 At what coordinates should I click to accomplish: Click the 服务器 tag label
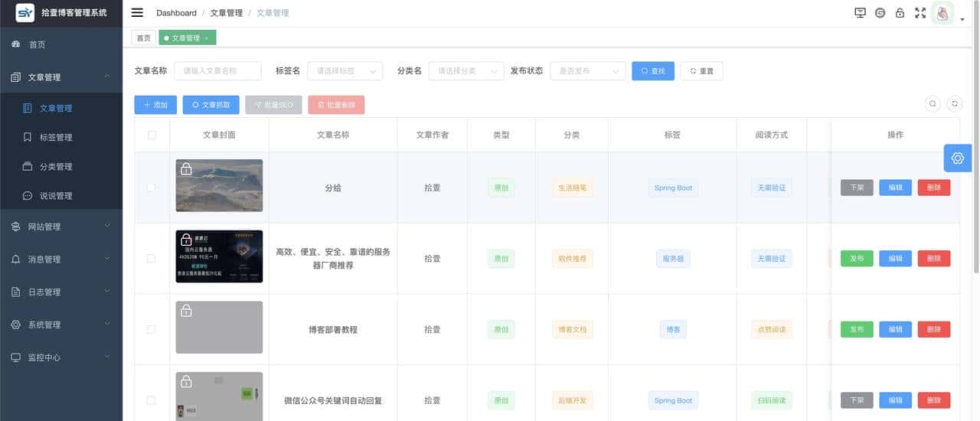click(x=673, y=259)
